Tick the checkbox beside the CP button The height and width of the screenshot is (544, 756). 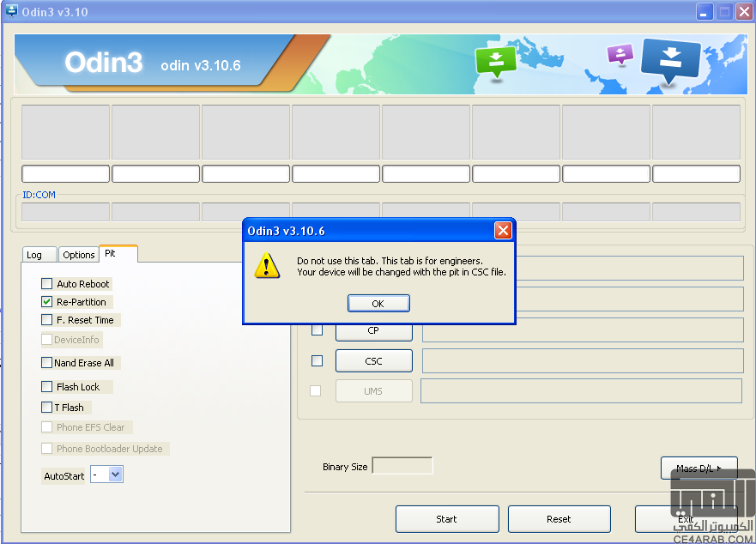pyautogui.click(x=317, y=330)
